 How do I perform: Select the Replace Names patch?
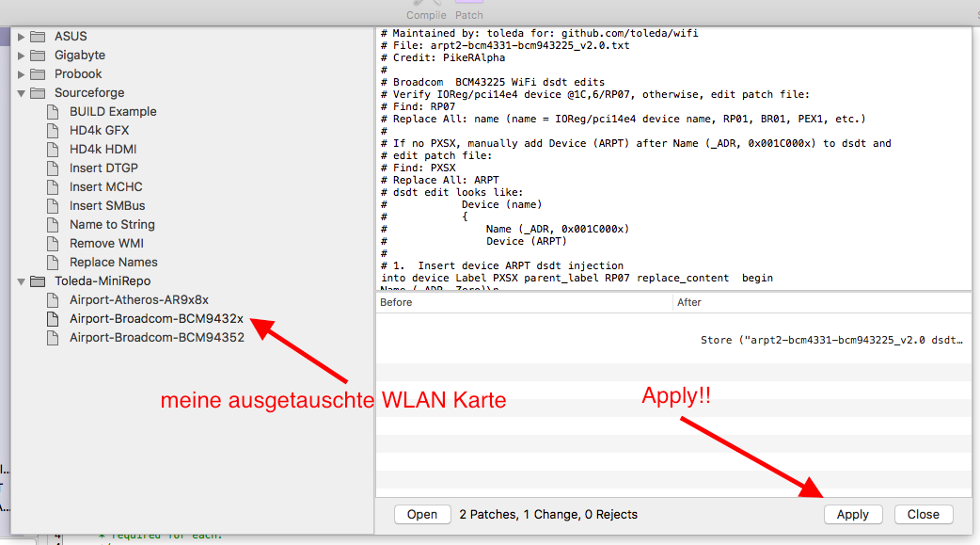click(114, 262)
